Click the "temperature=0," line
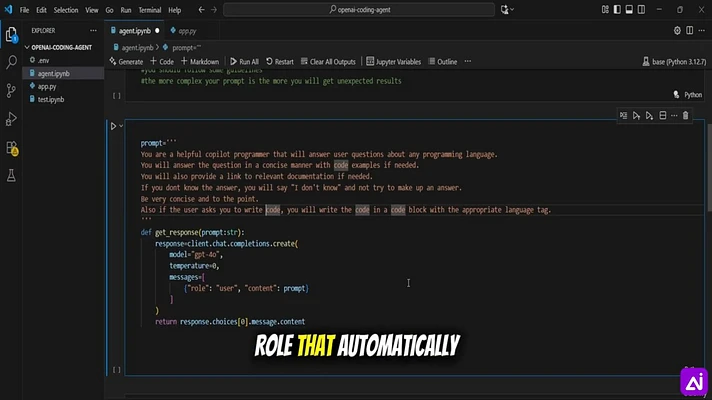This screenshot has height=400, width=712. 194,266
